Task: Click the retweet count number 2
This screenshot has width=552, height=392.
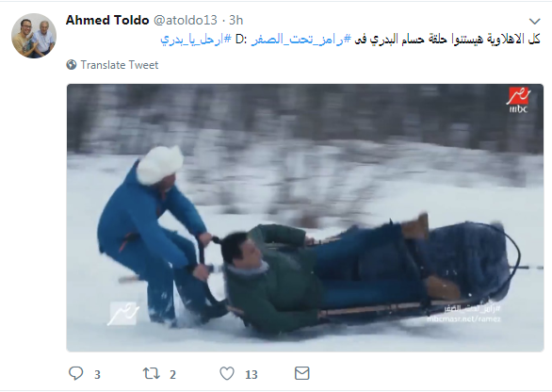Action: coord(172,374)
